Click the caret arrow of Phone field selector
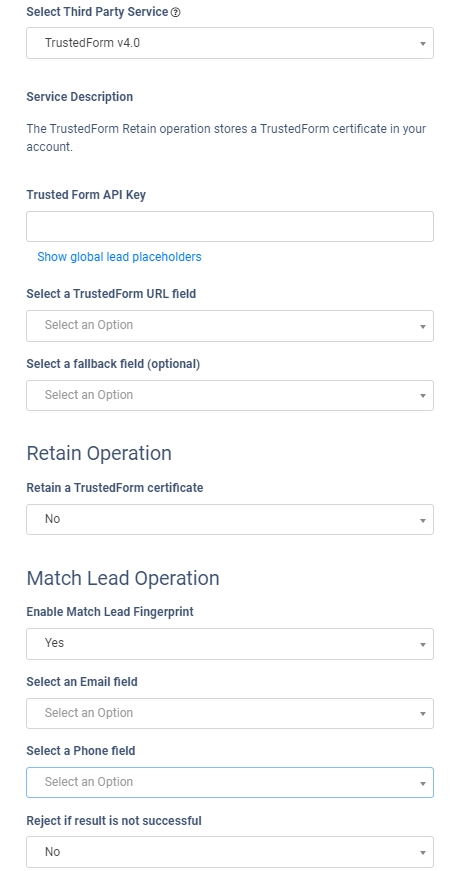 [423, 783]
